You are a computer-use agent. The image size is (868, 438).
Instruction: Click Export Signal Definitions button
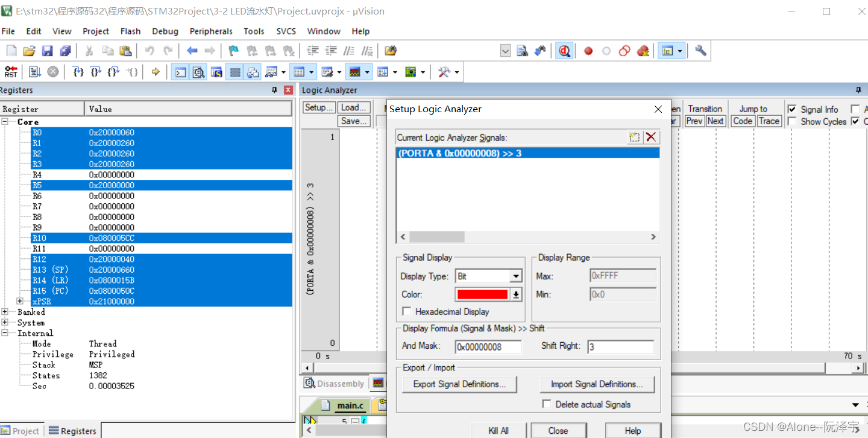tap(459, 384)
